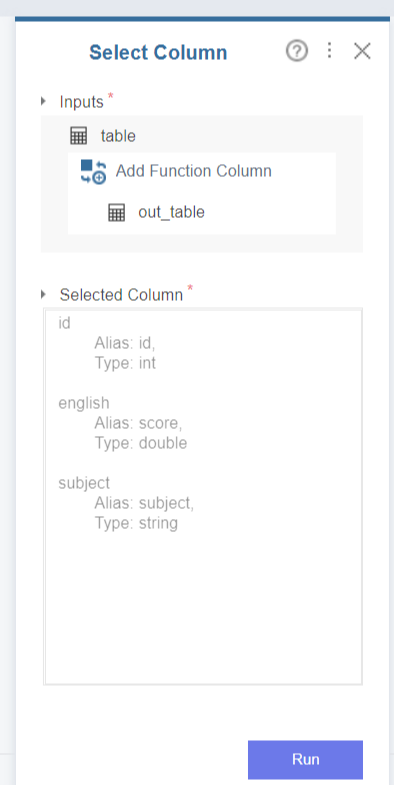Click the 'Type: double' line
The height and width of the screenshot is (785, 394).
(x=141, y=444)
